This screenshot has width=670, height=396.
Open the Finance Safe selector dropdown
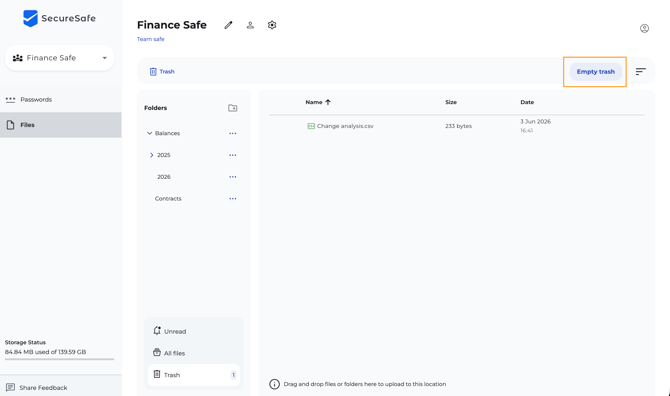[59, 58]
